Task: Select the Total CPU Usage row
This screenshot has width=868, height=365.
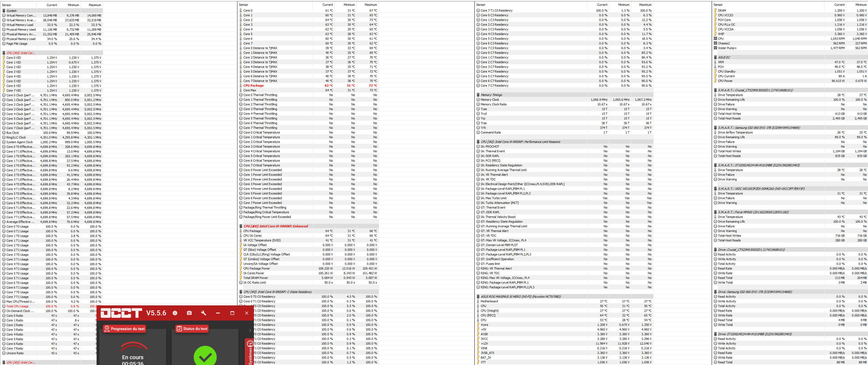Action: tap(18, 306)
